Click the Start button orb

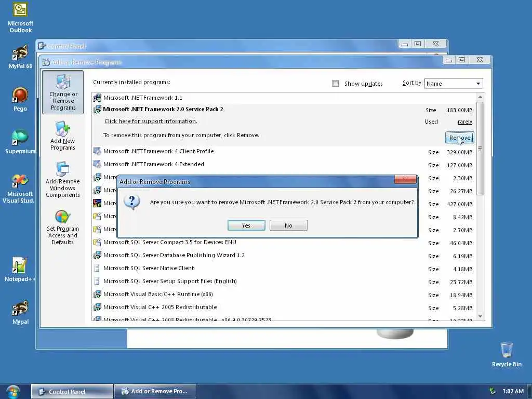[13, 392]
